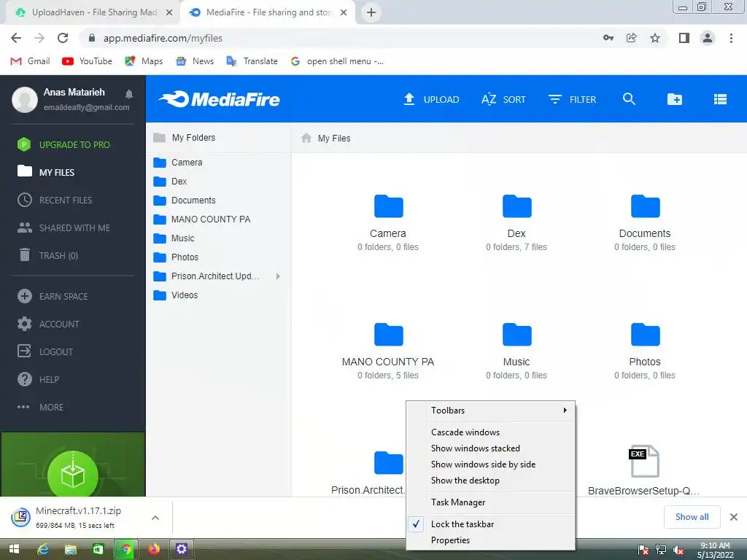Open the Documents folder in main grid

645,206
